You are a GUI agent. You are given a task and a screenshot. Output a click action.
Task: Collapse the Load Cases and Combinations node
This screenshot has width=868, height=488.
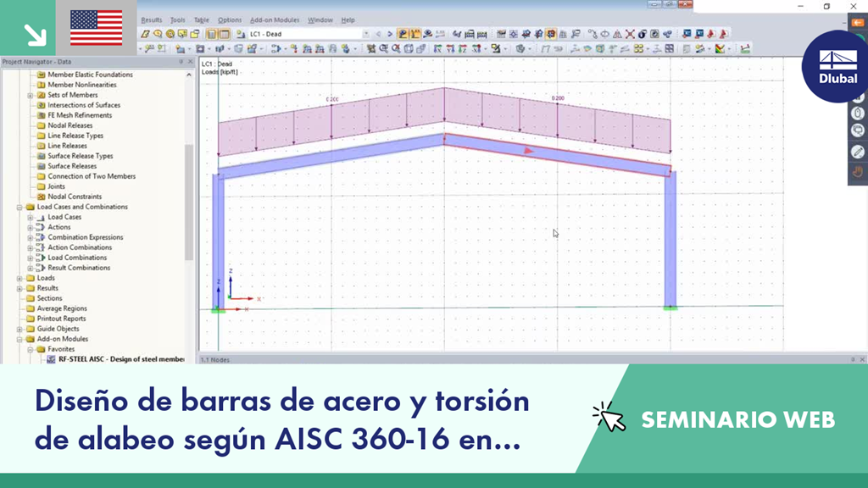[x=19, y=207]
